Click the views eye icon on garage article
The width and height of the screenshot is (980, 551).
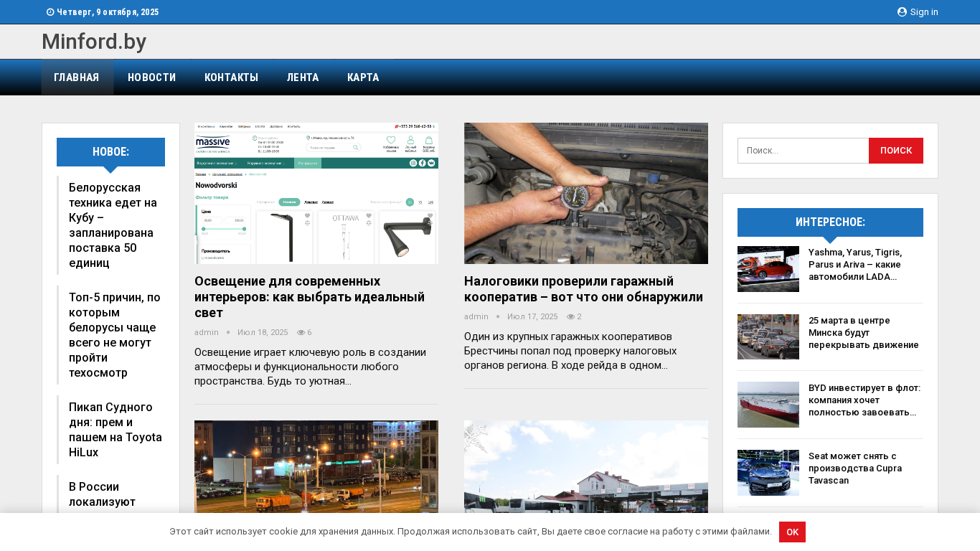tap(571, 317)
